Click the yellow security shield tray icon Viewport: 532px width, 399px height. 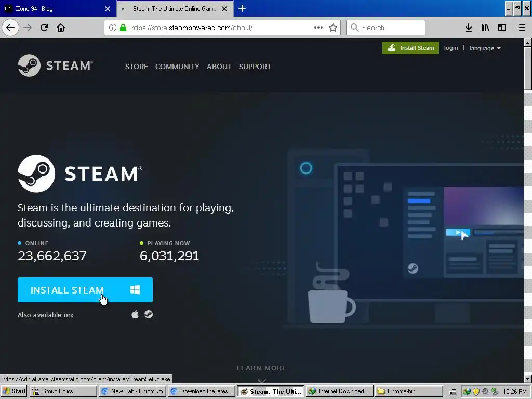point(476,392)
